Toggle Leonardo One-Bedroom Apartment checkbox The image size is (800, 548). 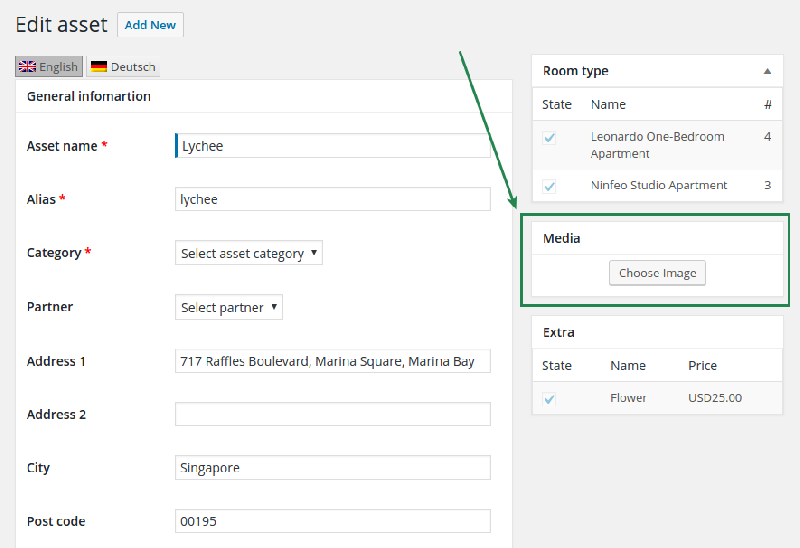pos(549,138)
